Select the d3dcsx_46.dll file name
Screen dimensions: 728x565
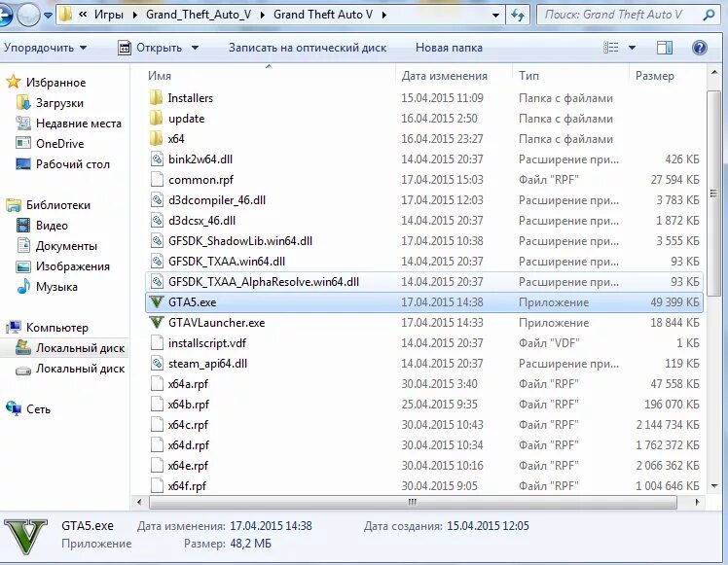[202, 221]
